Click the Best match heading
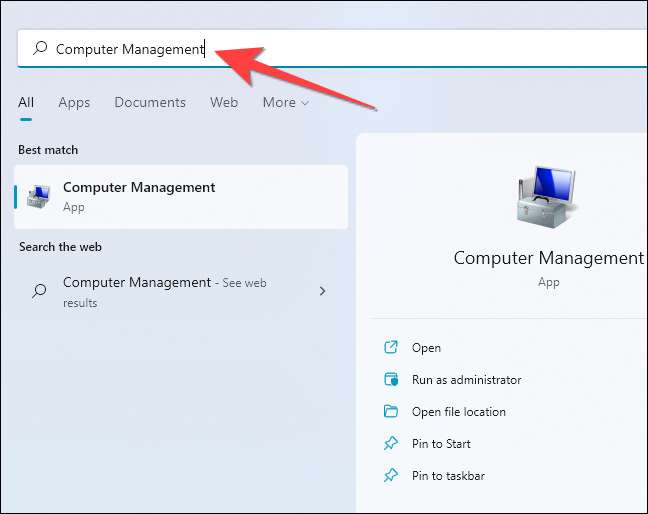Viewport: 648px width, 514px height. pos(48,150)
